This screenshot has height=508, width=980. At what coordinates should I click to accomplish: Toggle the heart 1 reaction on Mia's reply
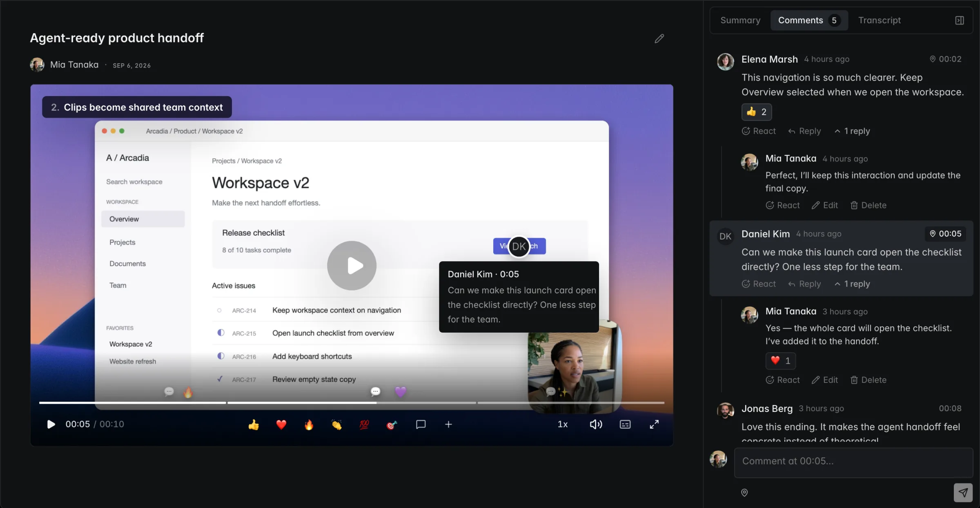(x=781, y=361)
